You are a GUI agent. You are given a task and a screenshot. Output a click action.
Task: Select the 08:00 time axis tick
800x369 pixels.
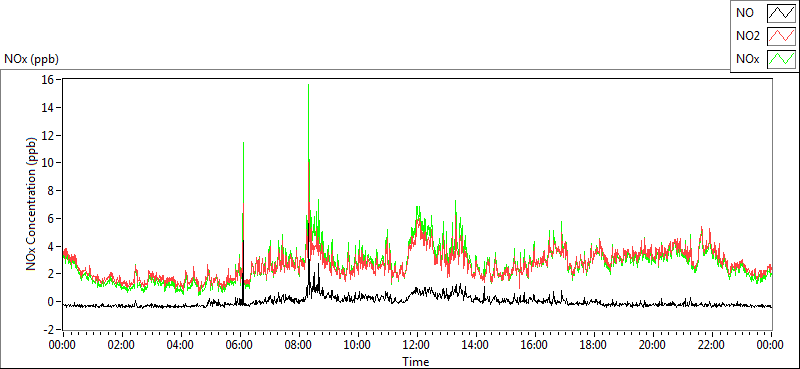tap(299, 345)
